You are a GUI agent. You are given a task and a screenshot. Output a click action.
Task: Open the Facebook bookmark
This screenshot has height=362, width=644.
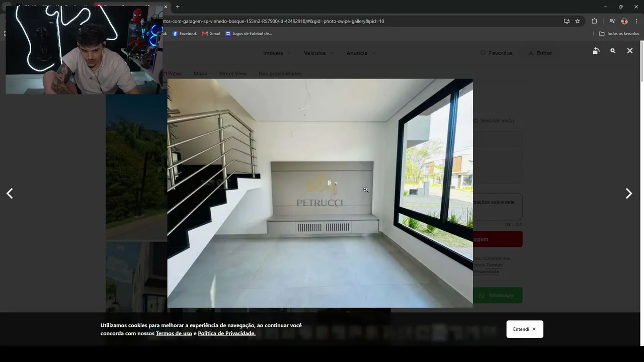(184, 34)
